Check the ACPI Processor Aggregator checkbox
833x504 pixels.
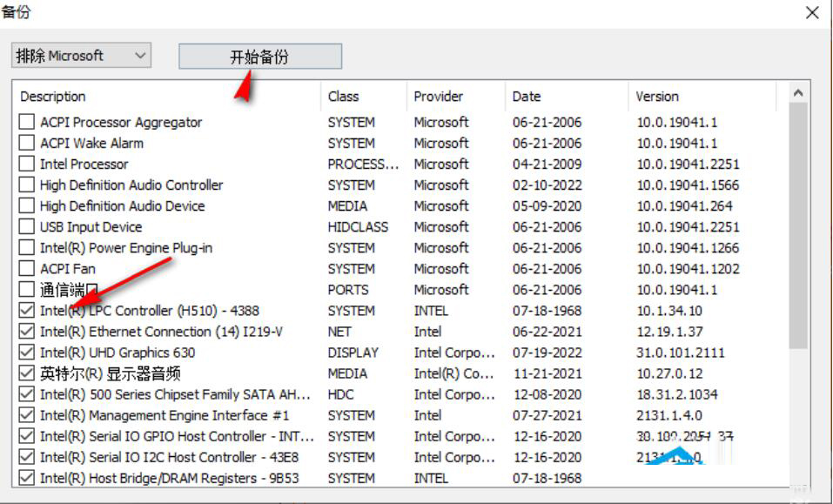tap(27, 123)
